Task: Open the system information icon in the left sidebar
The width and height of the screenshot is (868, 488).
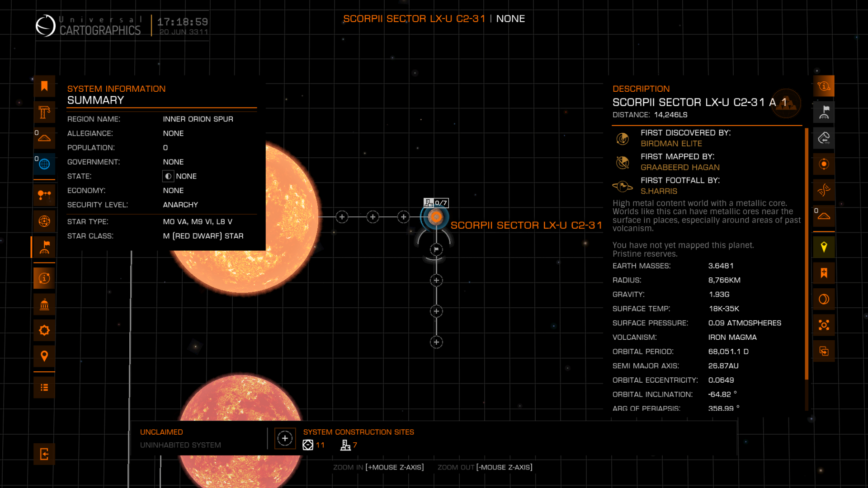Action: tap(44, 278)
